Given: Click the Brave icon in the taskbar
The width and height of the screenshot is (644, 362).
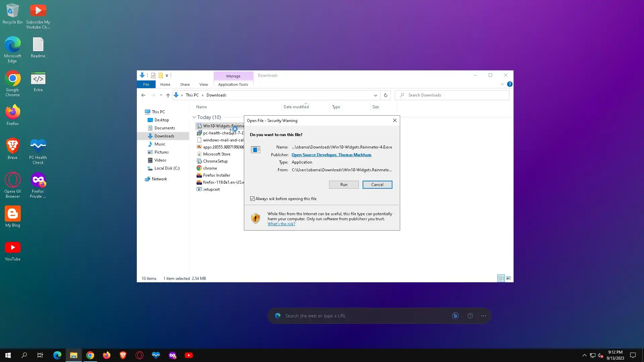Looking at the screenshot, I should click(x=123, y=355).
